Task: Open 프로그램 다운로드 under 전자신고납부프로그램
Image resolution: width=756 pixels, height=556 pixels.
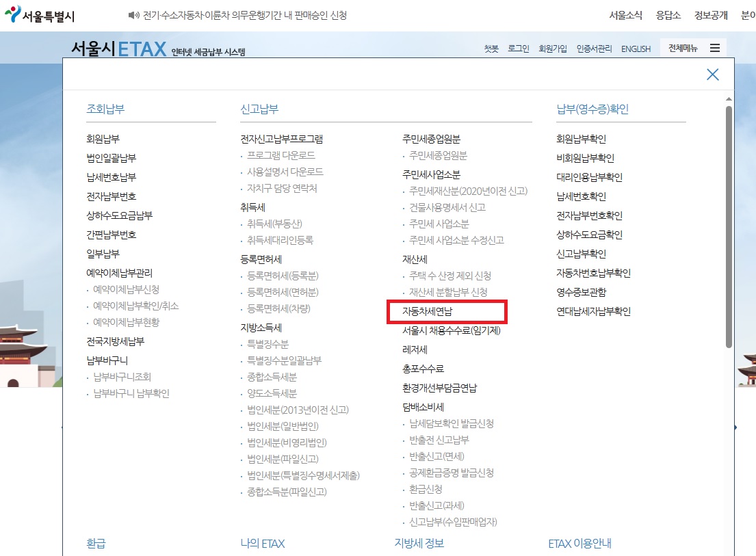Action: [281, 155]
